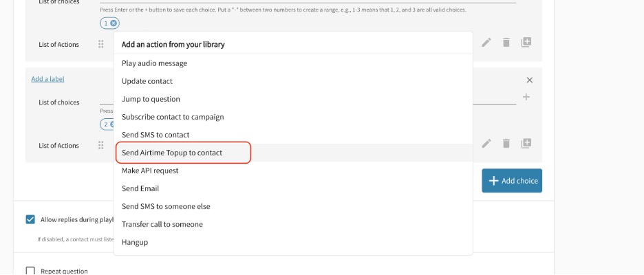
Task: Uncheck Allow replies during playback
Action: click(30, 219)
